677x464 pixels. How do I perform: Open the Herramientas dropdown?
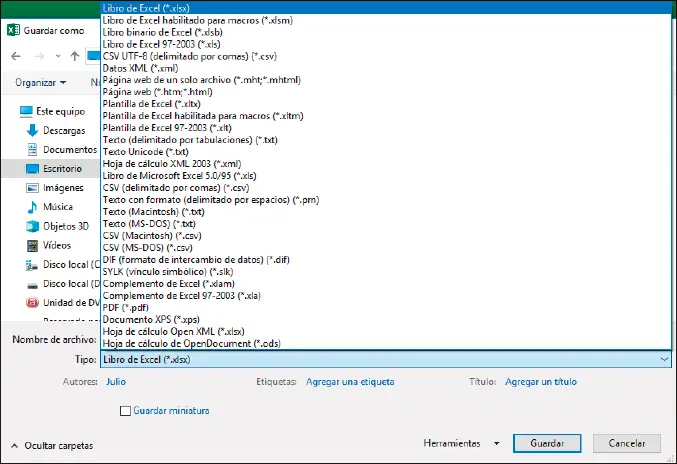coord(462,443)
